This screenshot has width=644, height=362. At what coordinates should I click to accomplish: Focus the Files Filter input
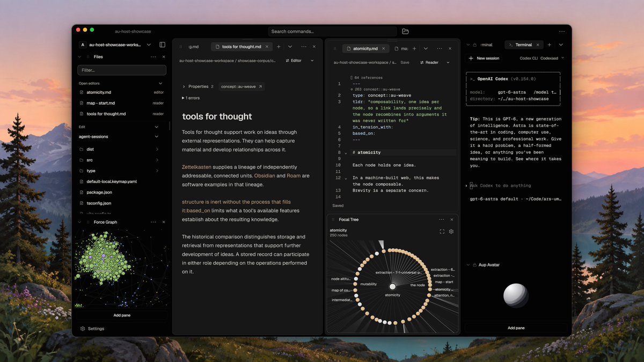coord(122,70)
